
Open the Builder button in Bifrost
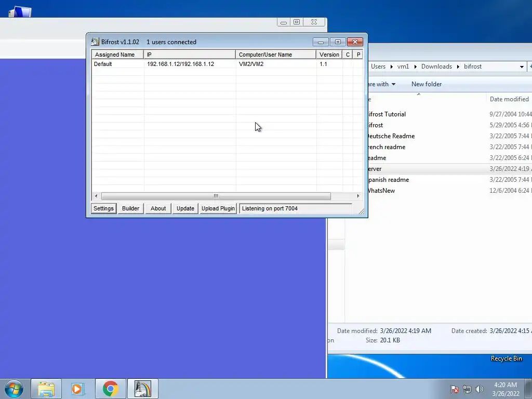click(x=130, y=208)
